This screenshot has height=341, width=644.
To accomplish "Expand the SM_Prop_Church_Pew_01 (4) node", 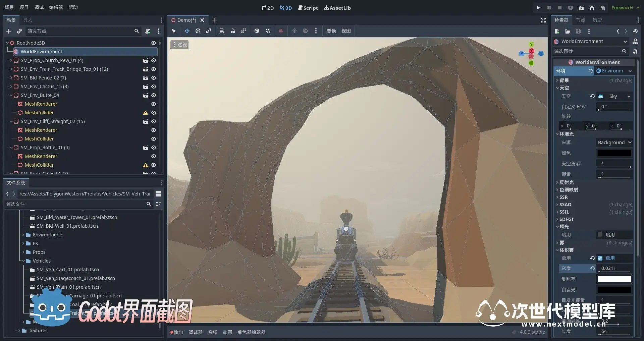I will [11, 60].
